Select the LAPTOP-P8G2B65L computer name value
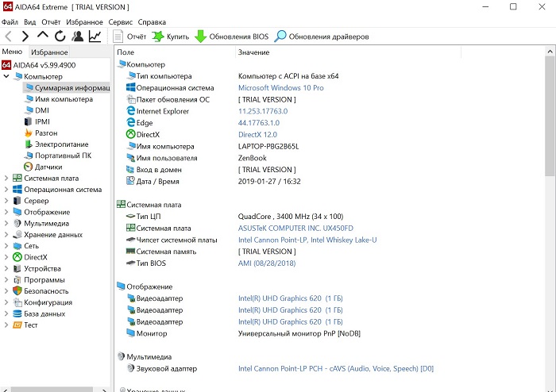This screenshot has height=392, width=556. 268,146
